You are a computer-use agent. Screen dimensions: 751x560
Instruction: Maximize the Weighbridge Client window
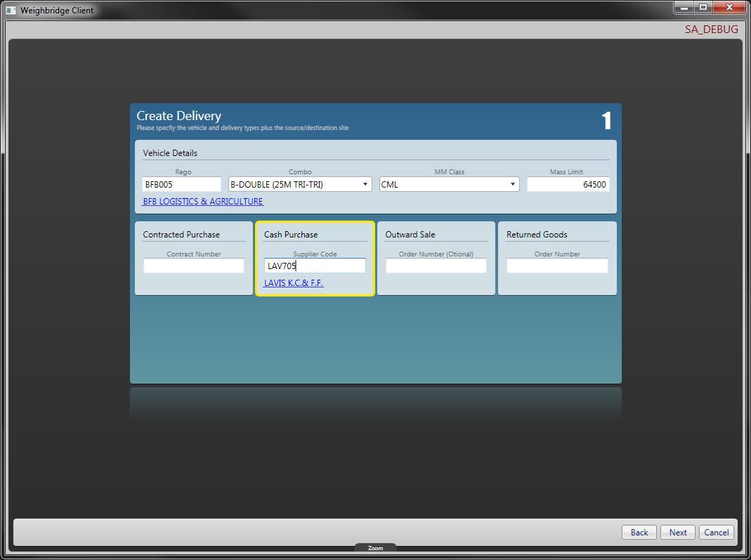[703, 7]
